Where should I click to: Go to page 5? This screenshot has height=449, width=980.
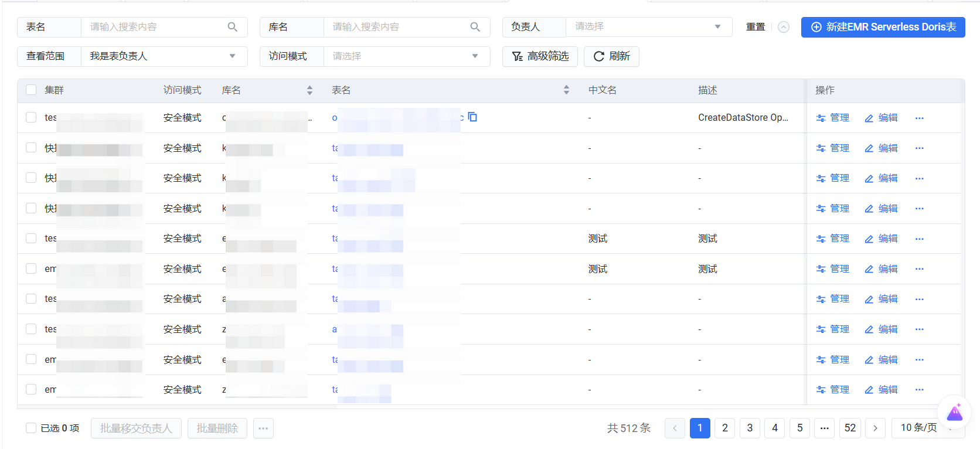tap(800, 428)
